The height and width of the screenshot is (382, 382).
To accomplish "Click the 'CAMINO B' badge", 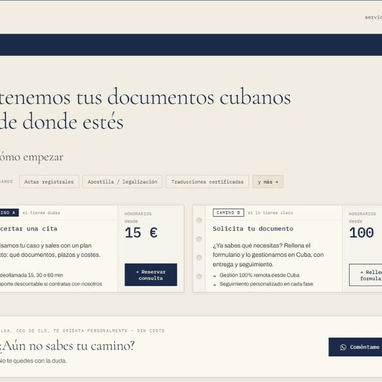I will coord(228,213).
